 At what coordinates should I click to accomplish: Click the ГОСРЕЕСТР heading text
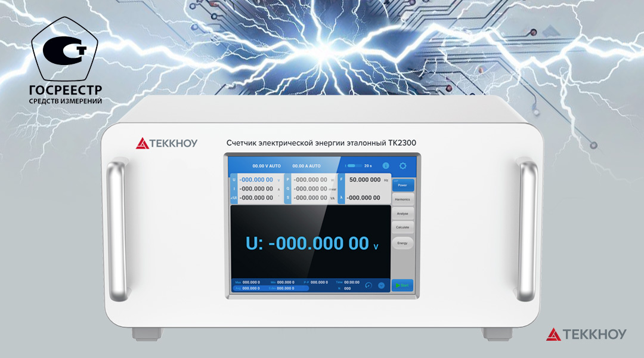(x=66, y=90)
